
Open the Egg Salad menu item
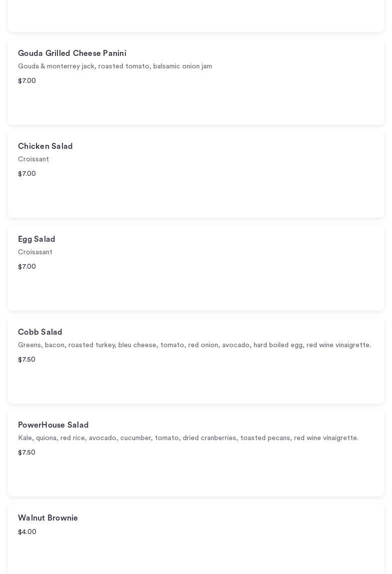[36, 239]
